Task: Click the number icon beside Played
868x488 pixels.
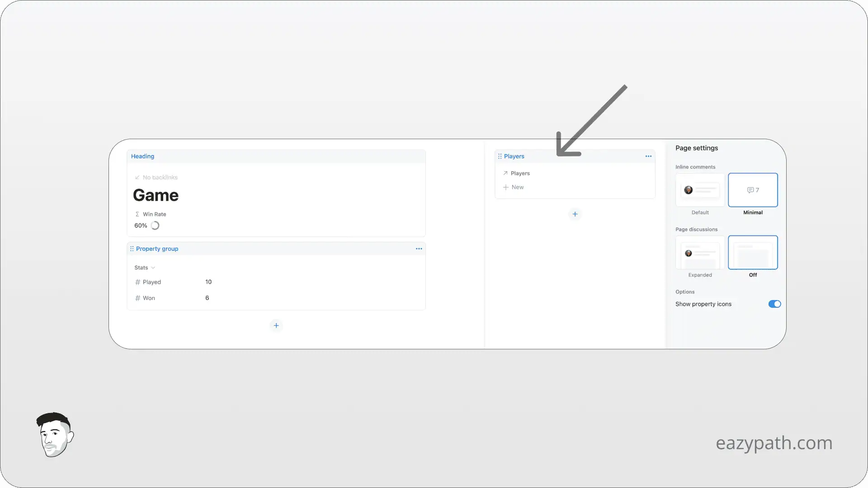Action: pos(137,282)
